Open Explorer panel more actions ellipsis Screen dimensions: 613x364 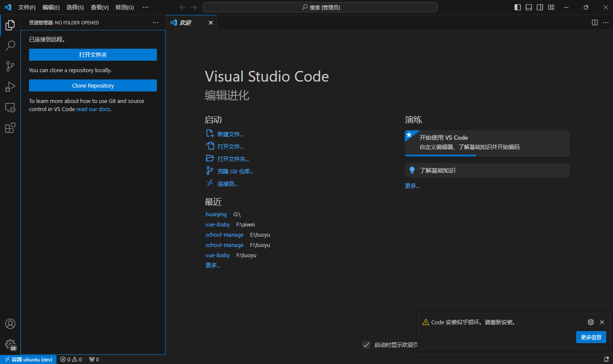click(156, 23)
